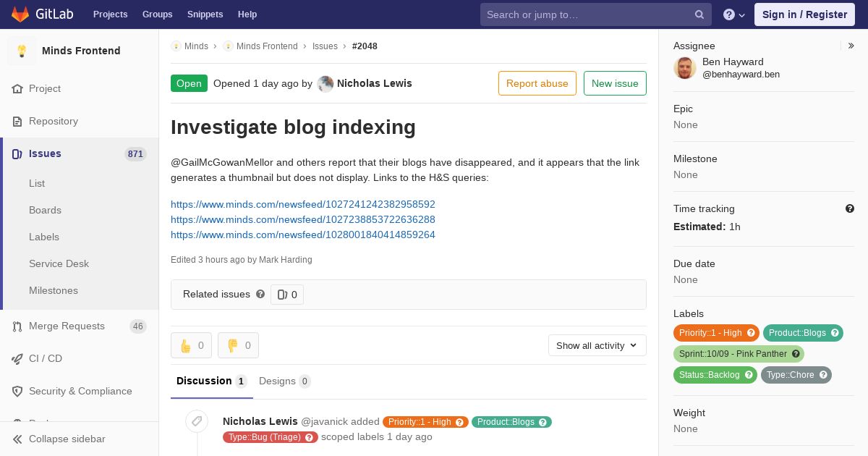Click the label tag icon in activity timeline
This screenshot has width=868, height=456.
197,421
